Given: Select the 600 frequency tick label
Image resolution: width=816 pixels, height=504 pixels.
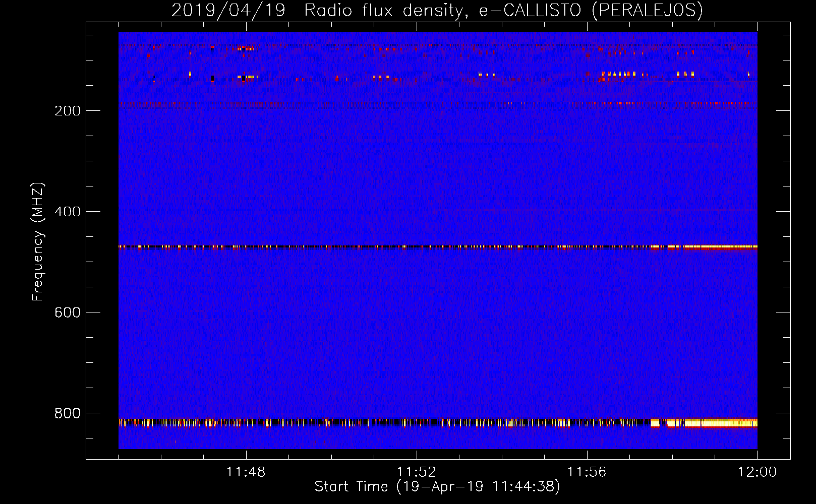Looking at the screenshot, I should 68,312.
